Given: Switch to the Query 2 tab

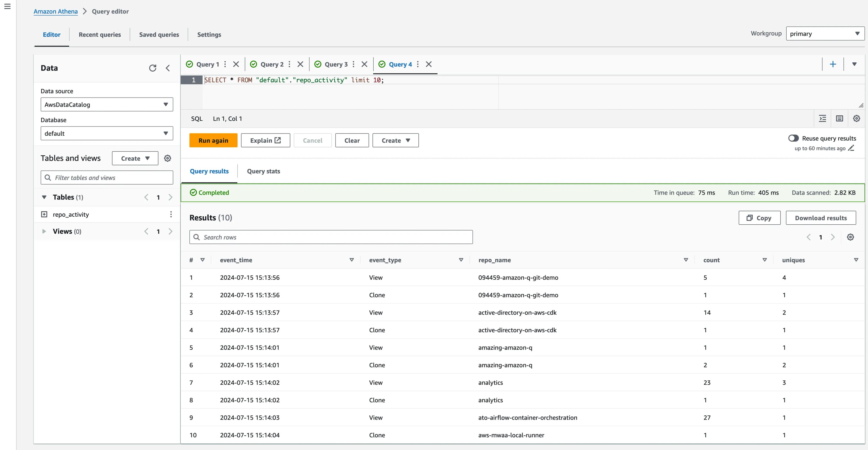Looking at the screenshot, I should click(x=272, y=64).
